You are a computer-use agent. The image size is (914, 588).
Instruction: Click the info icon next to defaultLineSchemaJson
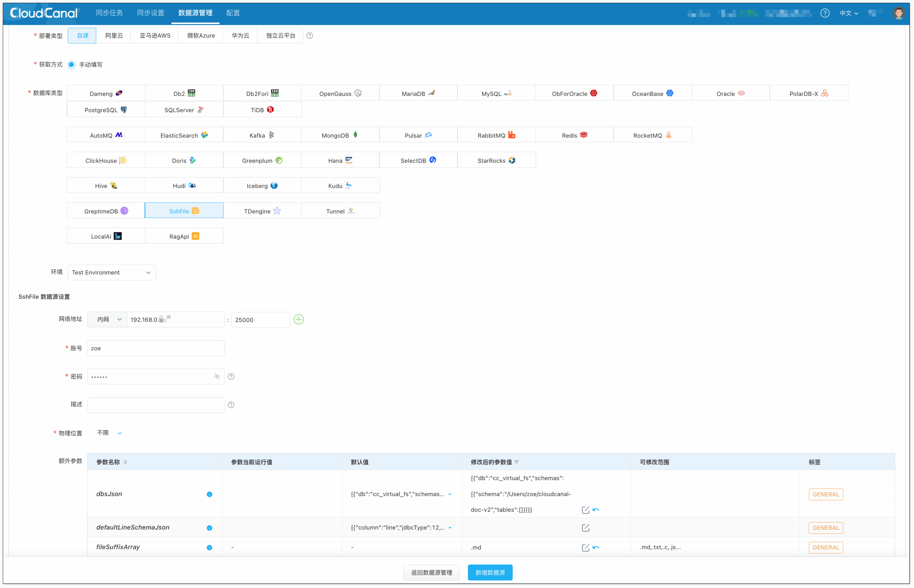[x=209, y=528]
